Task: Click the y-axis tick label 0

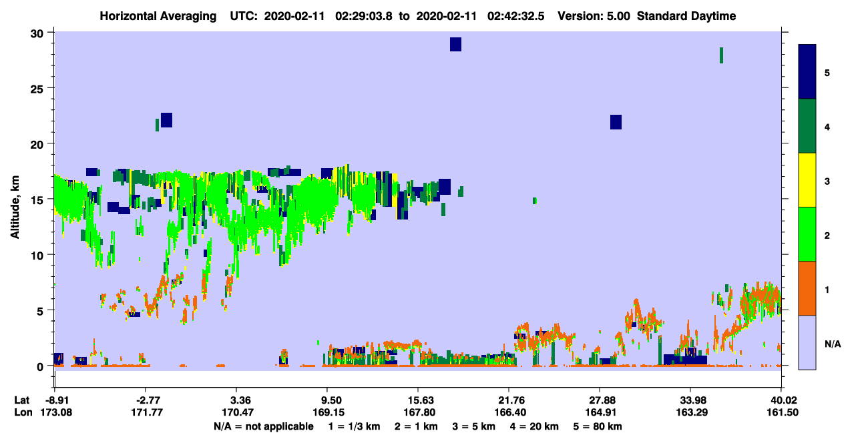Action: (x=41, y=366)
